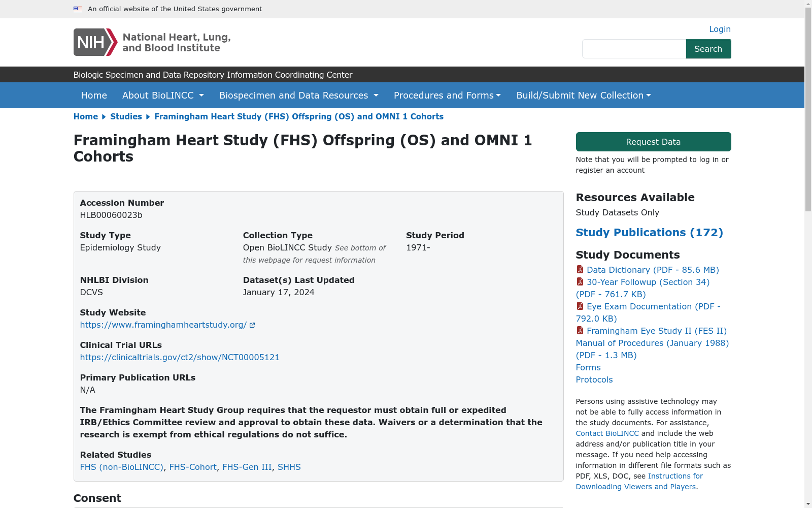Click the Study Period value 1971-
Viewport: 812px width, 508px height.
point(418,247)
